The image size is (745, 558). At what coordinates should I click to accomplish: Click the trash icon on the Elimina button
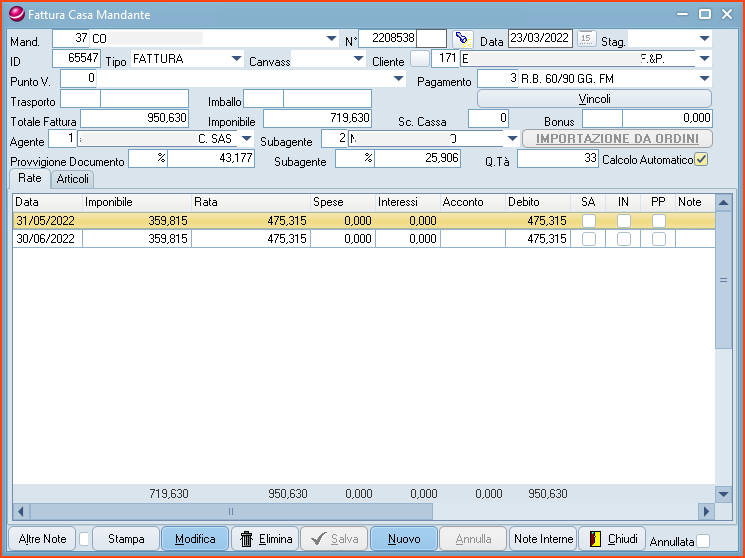(x=247, y=539)
